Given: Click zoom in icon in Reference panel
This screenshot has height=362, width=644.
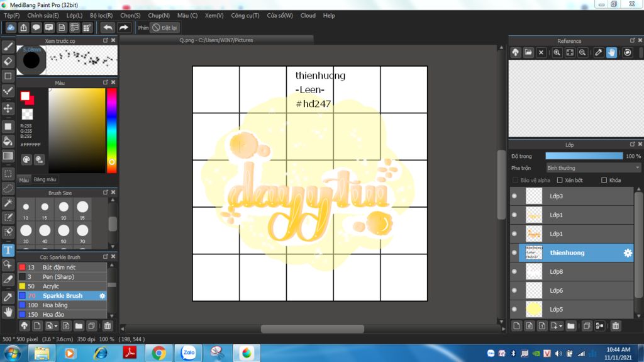Looking at the screenshot, I should [557, 52].
